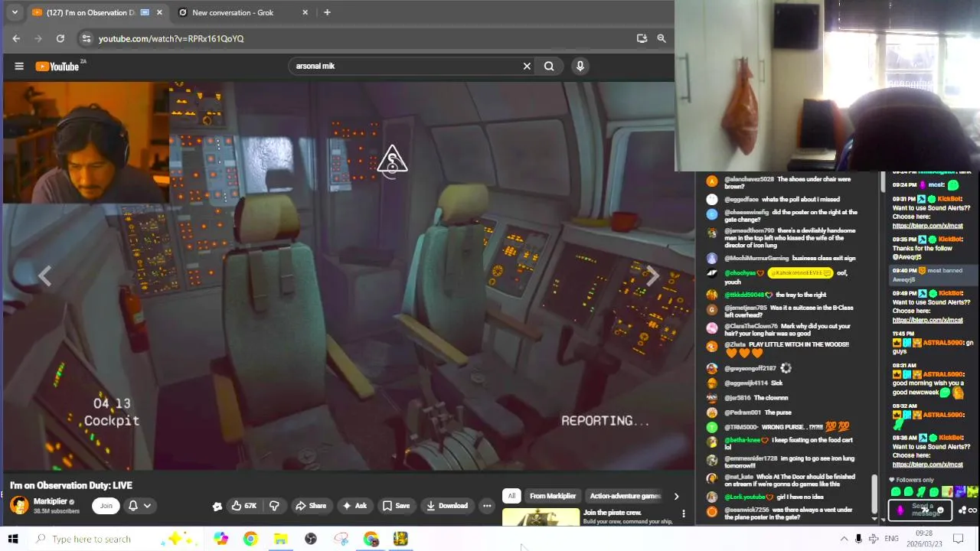980x551 pixels.
Task: Go back in the browser
Action: pos(17,38)
